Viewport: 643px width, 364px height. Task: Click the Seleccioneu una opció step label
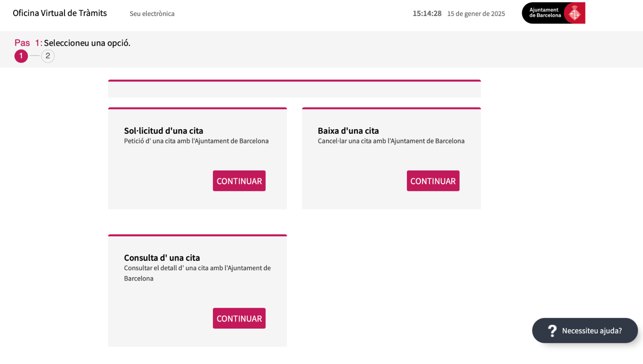[87, 43]
